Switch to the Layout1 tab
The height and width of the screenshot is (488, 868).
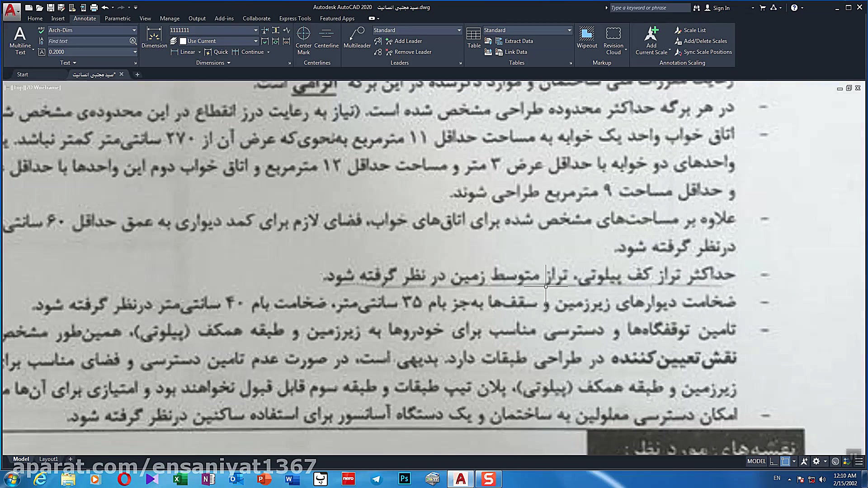pos(48,459)
